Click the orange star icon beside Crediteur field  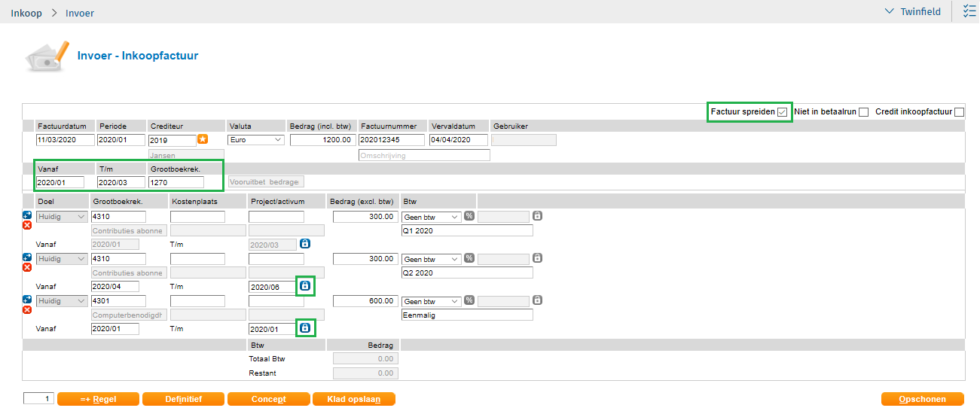202,139
